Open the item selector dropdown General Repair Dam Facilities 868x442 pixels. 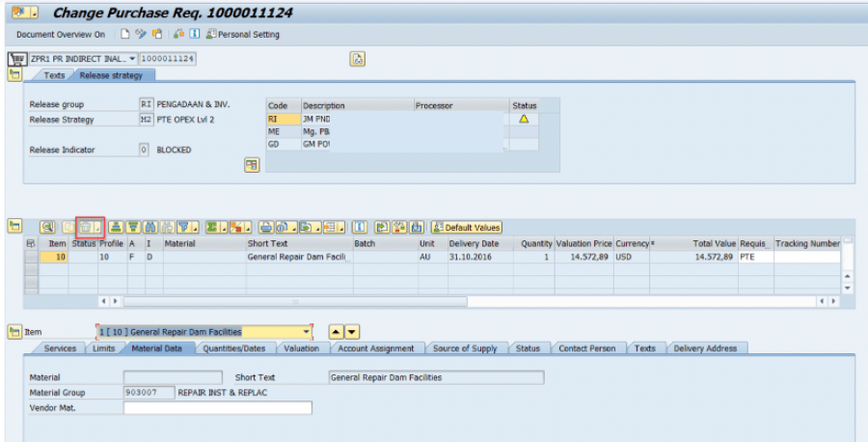309,332
